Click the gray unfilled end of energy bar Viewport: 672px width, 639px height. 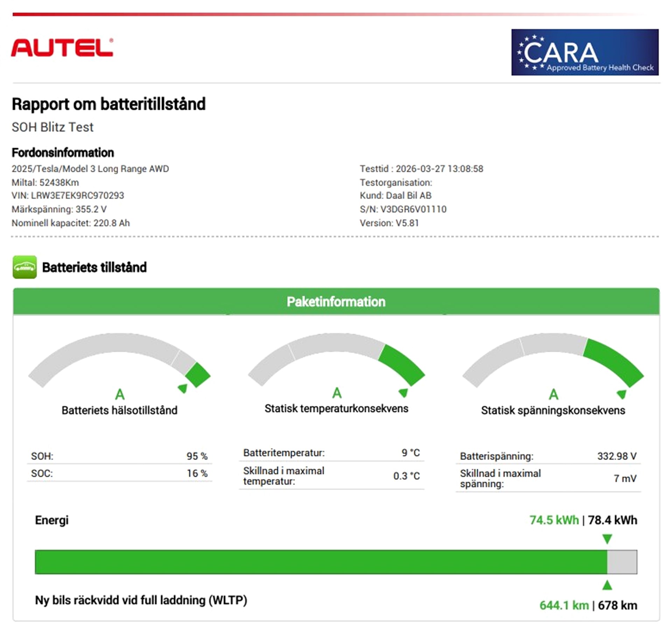tap(622, 562)
